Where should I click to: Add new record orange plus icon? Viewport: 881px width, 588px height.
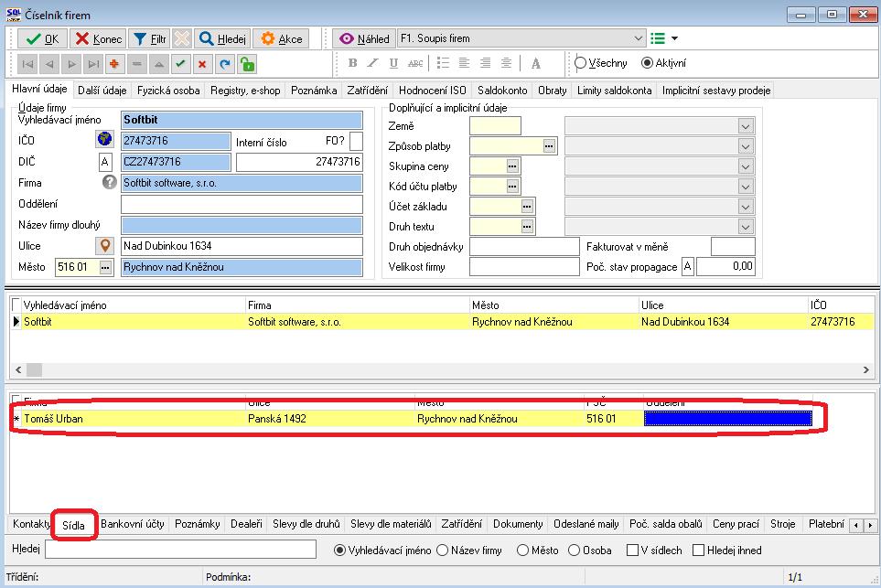click(x=114, y=64)
